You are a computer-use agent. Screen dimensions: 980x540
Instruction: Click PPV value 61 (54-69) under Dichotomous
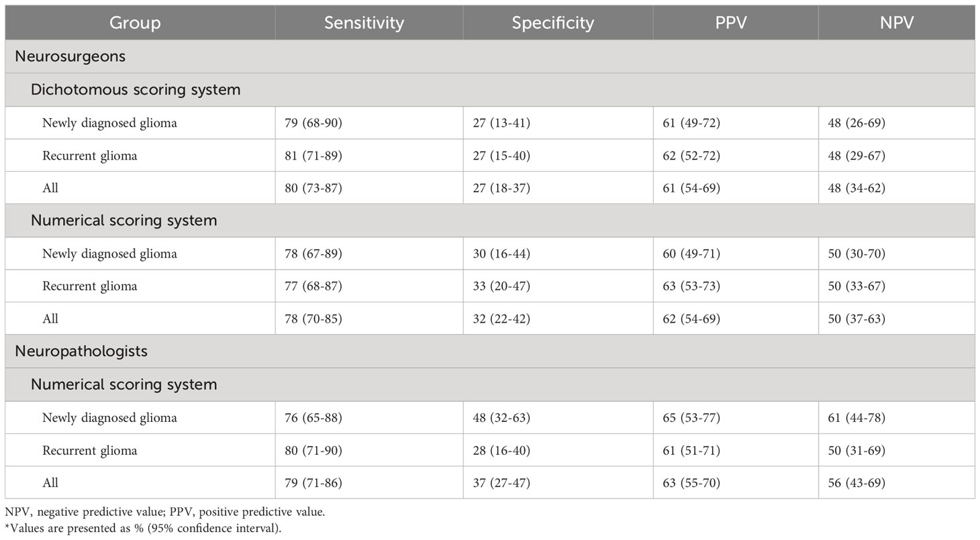pos(691,188)
